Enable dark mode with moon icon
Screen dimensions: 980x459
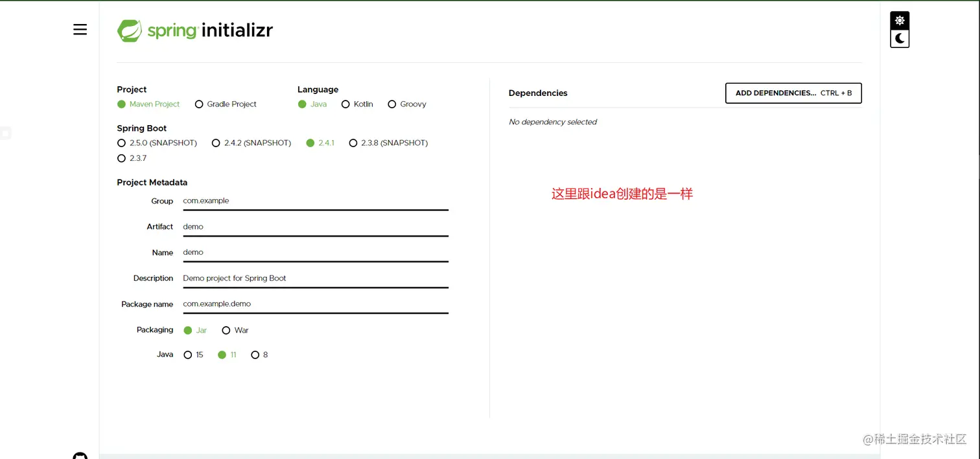pyautogui.click(x=899, y=38)
